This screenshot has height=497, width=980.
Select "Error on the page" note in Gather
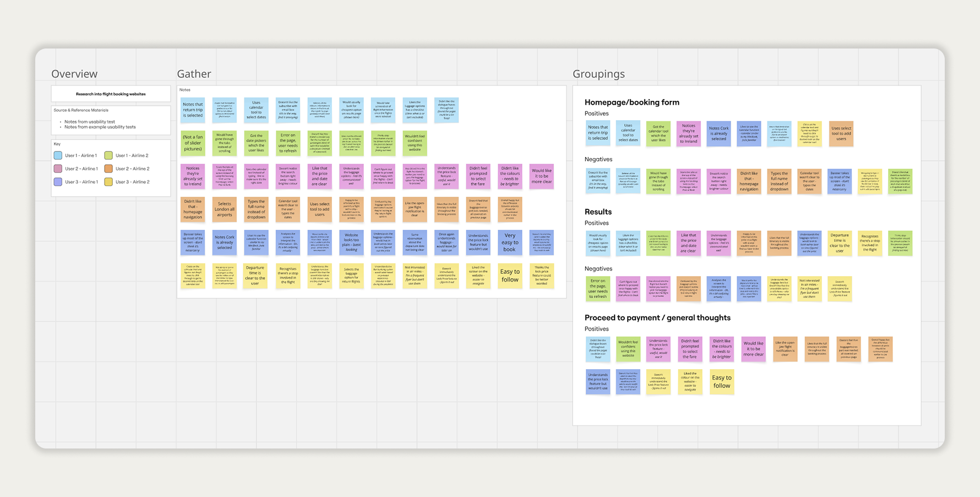coord(288,143)
